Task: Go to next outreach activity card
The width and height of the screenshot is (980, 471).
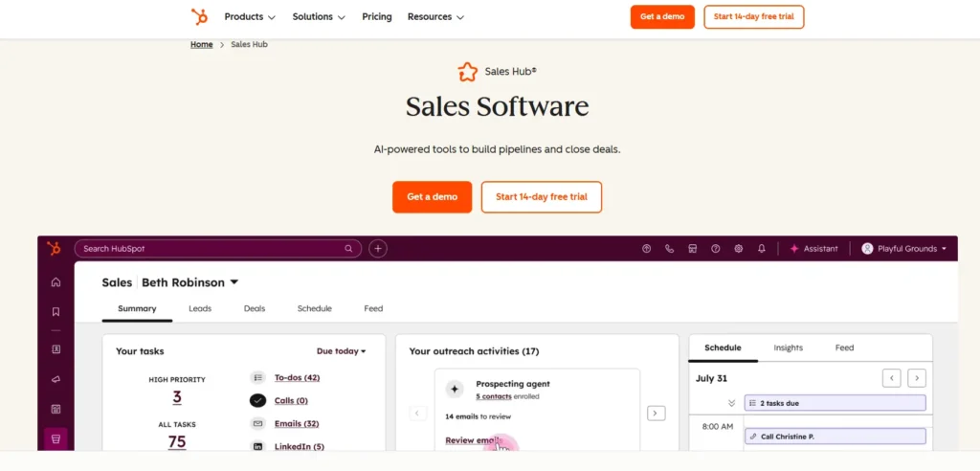Action: pos(656,414)
